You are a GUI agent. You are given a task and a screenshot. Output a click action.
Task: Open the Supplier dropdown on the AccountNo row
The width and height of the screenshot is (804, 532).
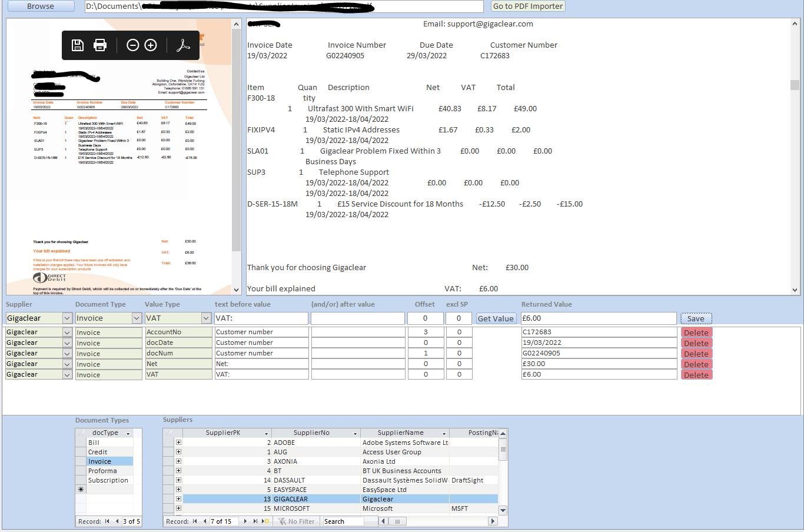click(x=67, y=332)
